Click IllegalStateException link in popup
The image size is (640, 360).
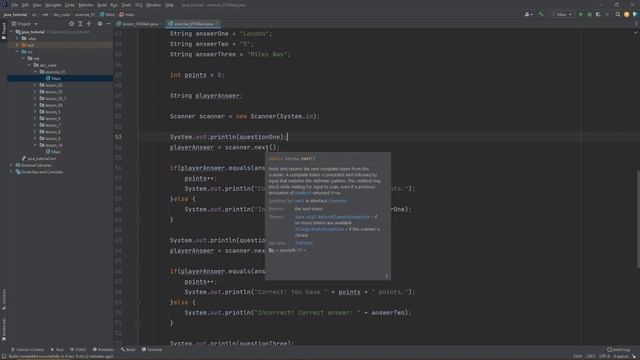(320, 229)
